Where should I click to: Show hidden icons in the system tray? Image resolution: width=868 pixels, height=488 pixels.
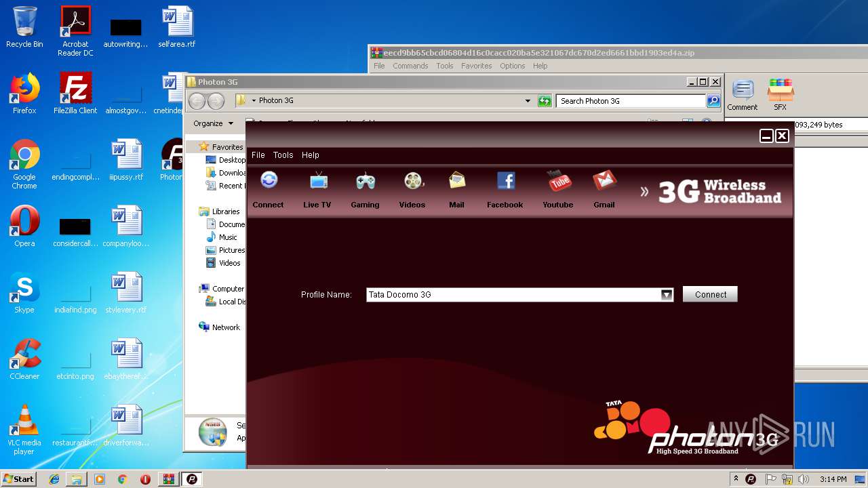(736, 479)
